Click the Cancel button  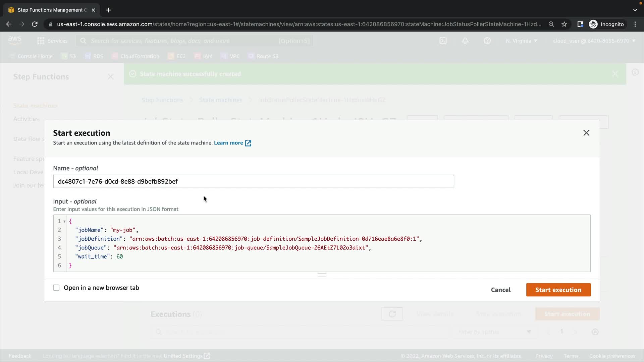click(x=500, y=290)
